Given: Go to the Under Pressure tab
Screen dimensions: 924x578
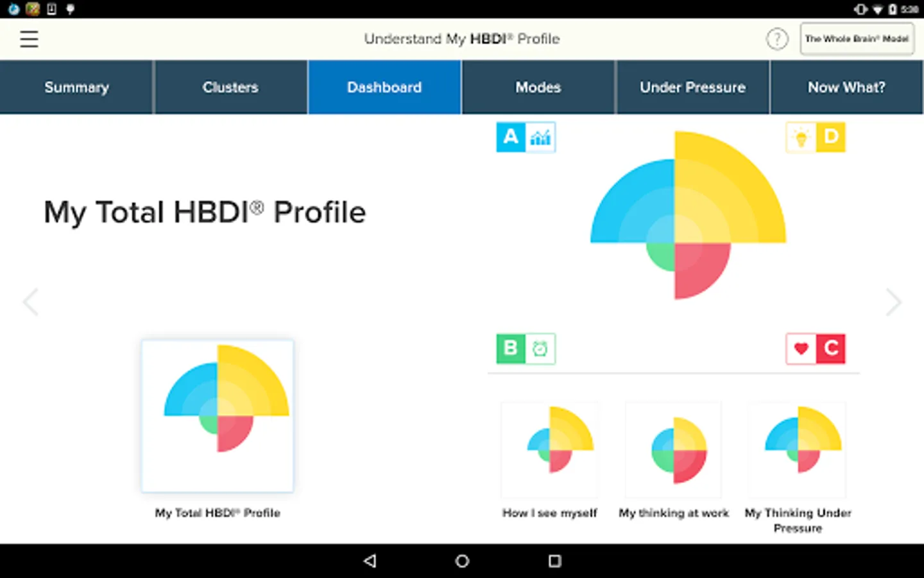Looking at the screenshot, I should pyautogui.click(x=692, y=87).
